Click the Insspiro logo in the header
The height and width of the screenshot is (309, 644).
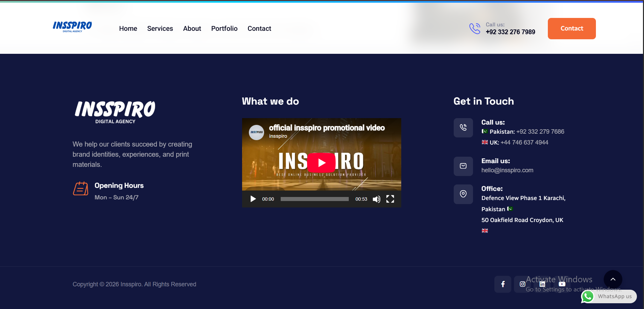[72, 27]
